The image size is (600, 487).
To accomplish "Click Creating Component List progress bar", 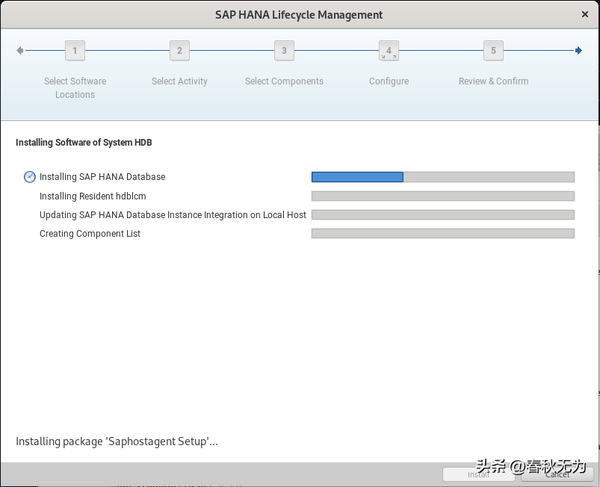I will (443, 233).
